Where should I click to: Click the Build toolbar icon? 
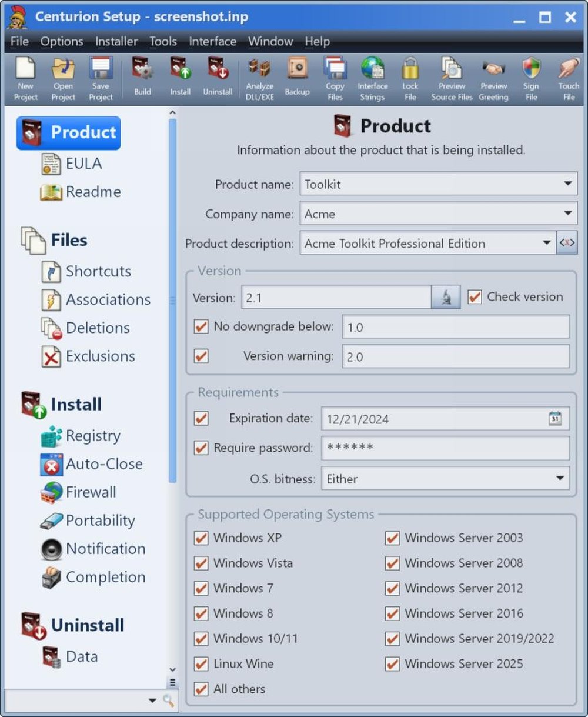(x=142, y=76)
